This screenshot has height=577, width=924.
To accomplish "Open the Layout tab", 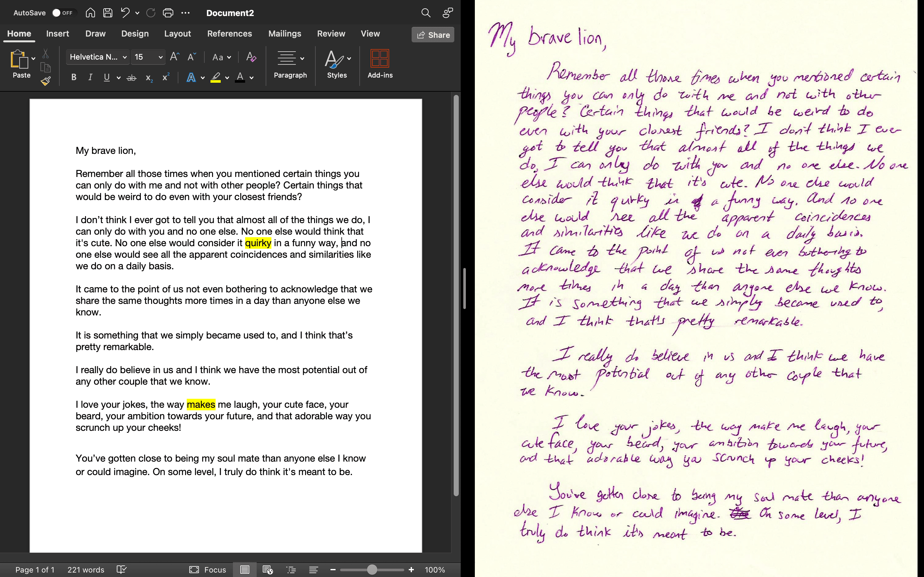I will (177, 34).
